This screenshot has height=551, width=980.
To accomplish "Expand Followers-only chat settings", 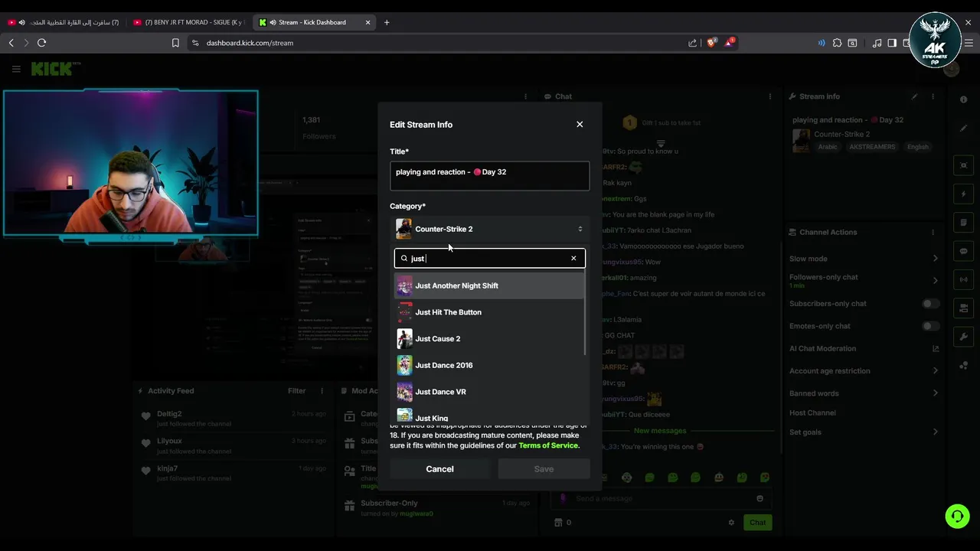I will 864,281.
